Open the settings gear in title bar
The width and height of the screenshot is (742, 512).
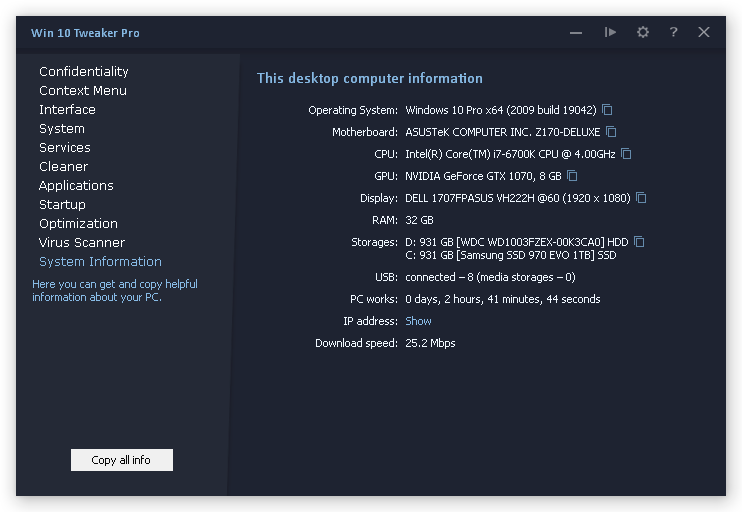point(643,32)
